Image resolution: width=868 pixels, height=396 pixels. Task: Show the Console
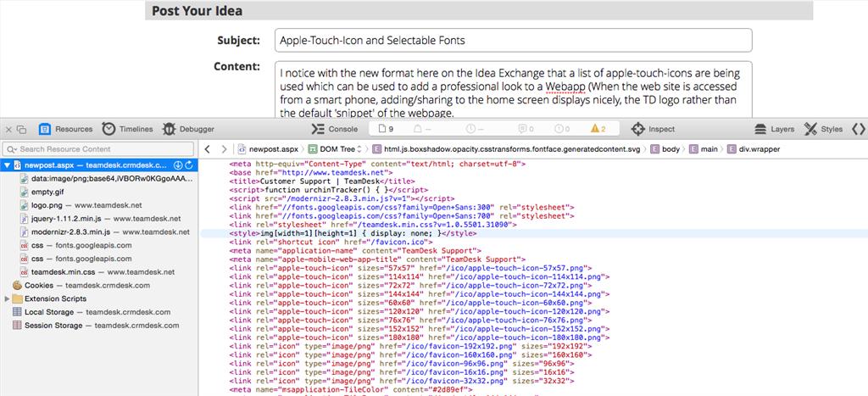tap(334, 129)
